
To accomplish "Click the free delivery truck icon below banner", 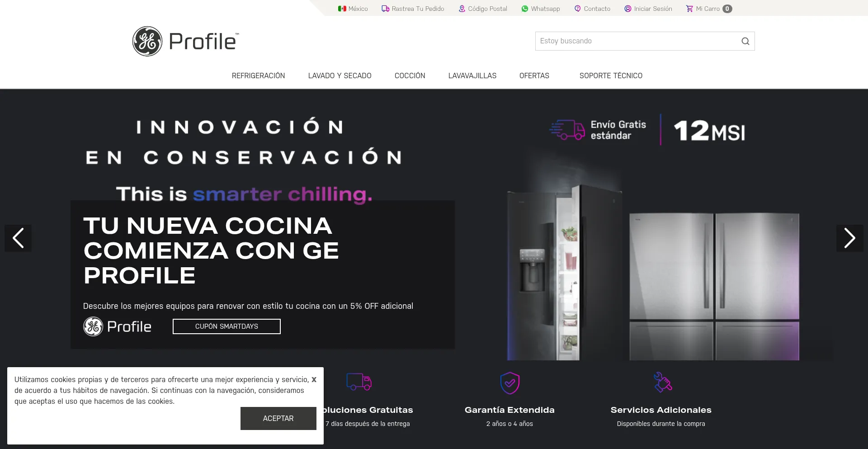I will point(359,382).
